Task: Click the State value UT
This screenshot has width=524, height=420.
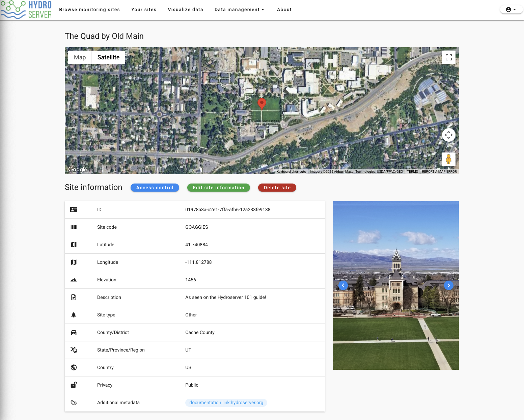Action: 188,350
